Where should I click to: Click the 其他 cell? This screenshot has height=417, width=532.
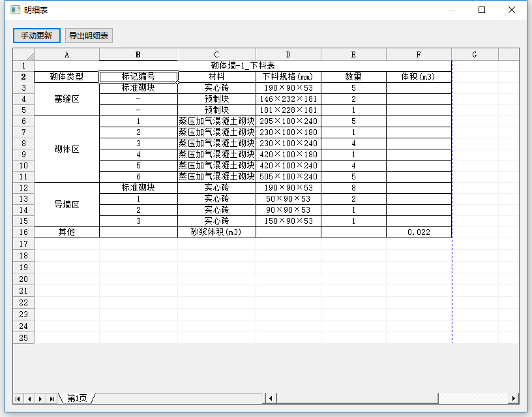(x=67, y=232)
